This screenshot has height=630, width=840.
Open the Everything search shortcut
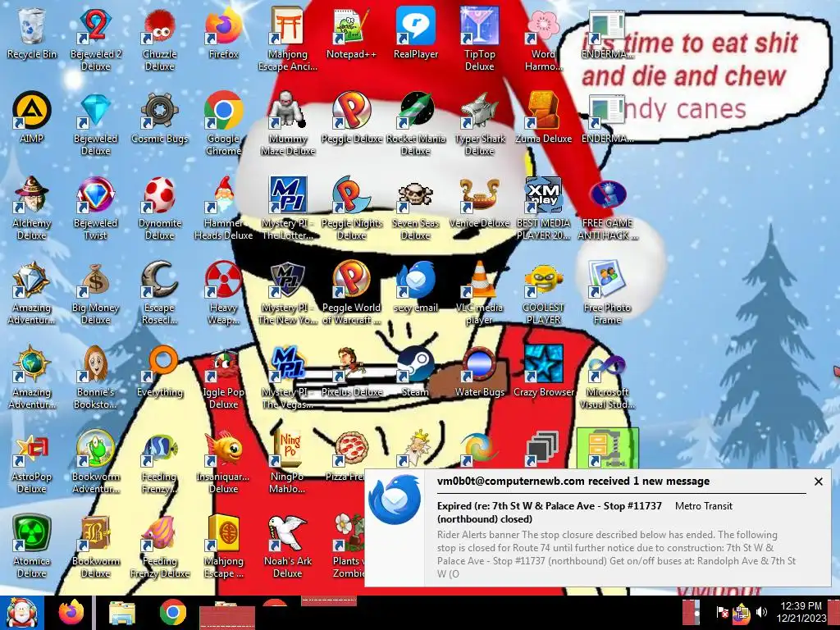click(160, 372)
